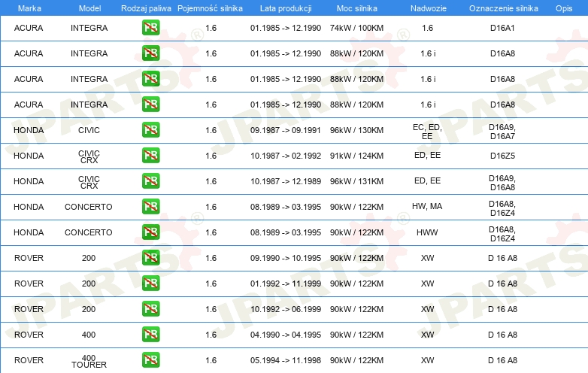Click D 16 A8 in the Rover 400 Tourer row
The height and width of the screenshot is (373, 588).
click(502, 360)
